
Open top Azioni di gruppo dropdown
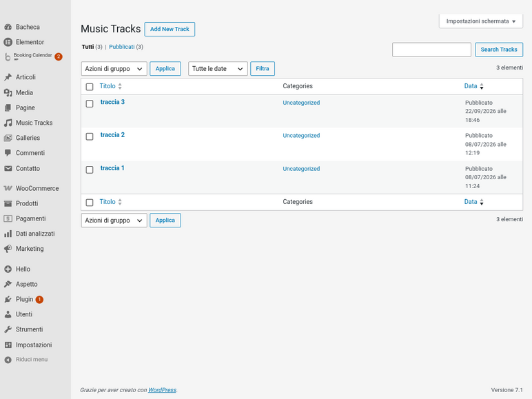(x=114, y=68)
